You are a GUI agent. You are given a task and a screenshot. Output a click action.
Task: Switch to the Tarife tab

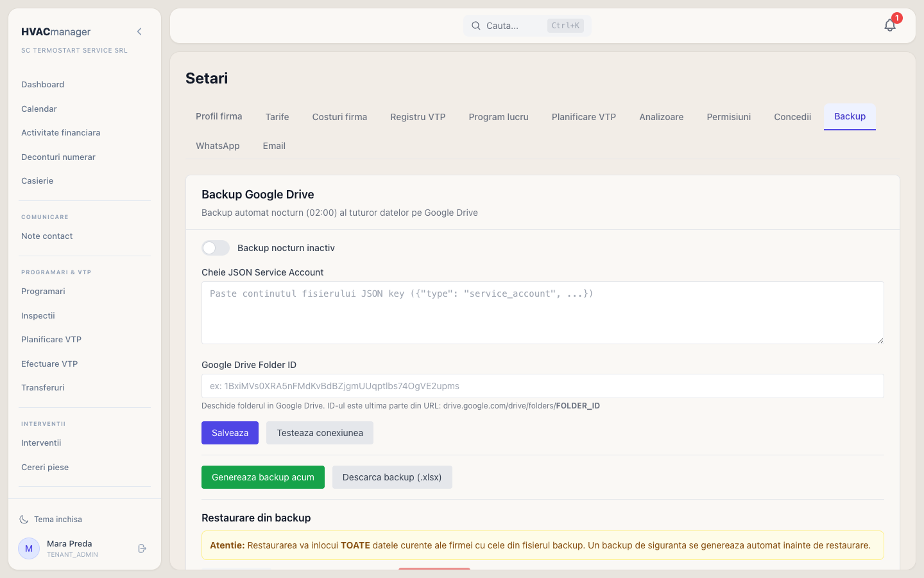coord(277,117)
